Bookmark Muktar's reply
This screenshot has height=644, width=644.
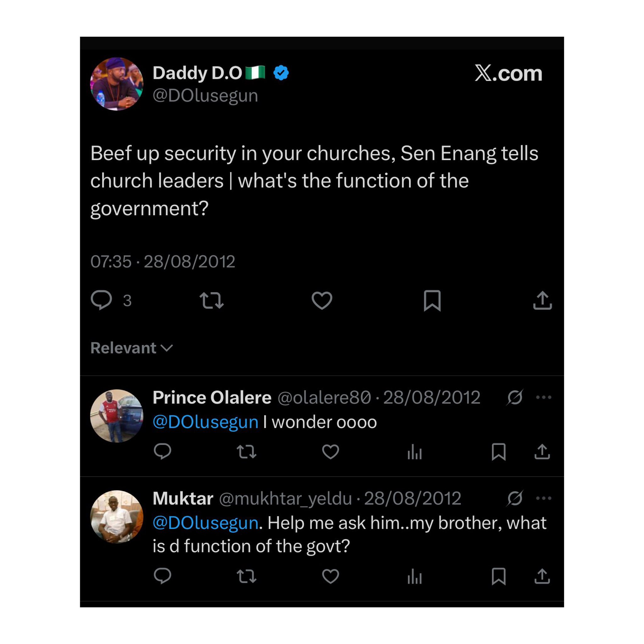coord(499,577)
